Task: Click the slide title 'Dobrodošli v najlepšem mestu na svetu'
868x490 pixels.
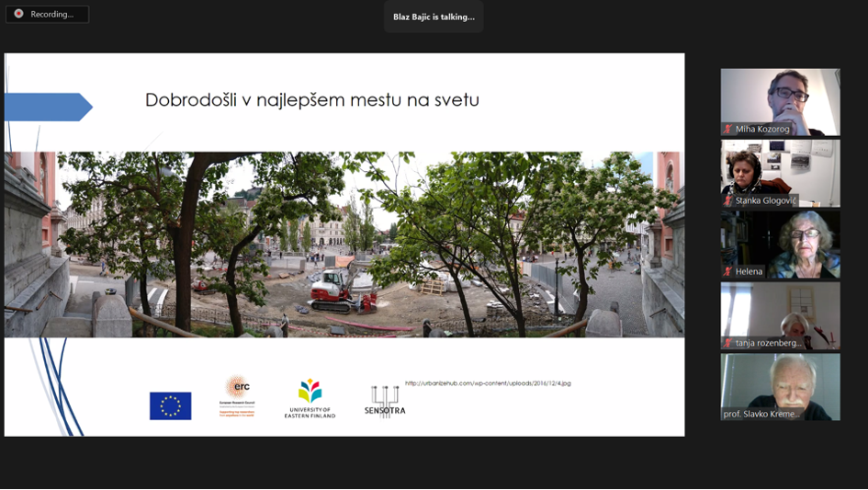Action: [x=312, y=100]
